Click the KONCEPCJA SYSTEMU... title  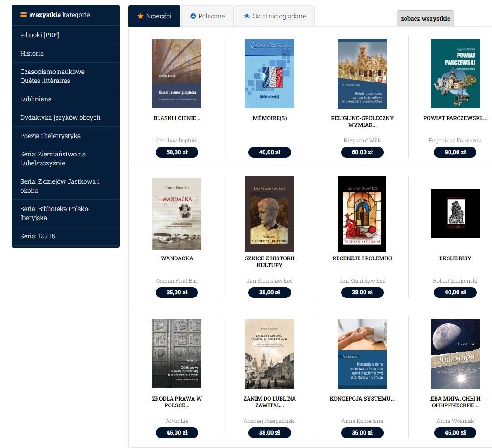(362, 399)
